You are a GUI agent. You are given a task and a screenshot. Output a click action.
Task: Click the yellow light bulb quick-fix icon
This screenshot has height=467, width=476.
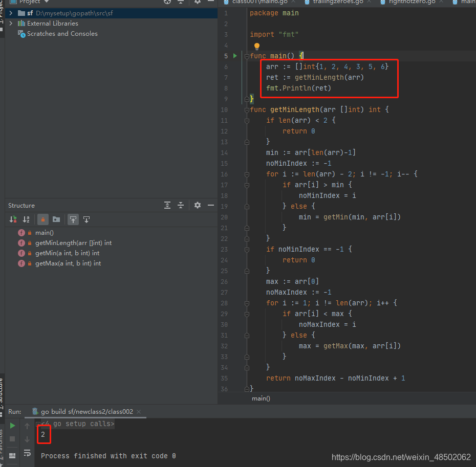pos(257,46)
